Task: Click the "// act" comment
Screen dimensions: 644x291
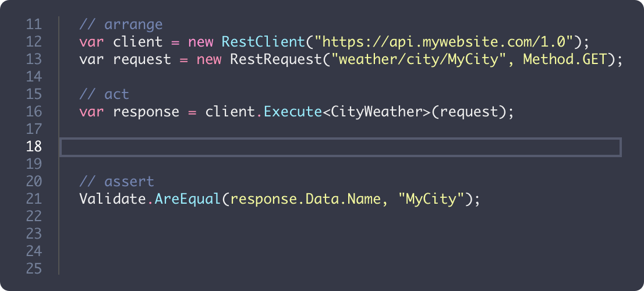Action: [x=104, y=94]
